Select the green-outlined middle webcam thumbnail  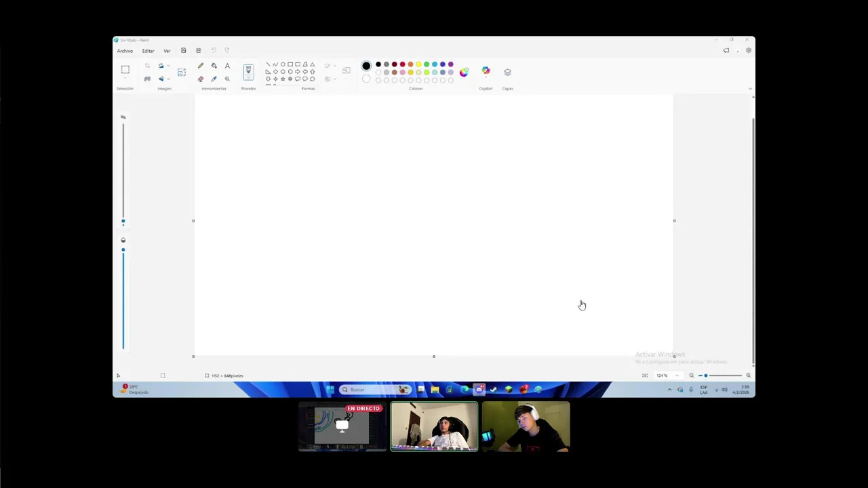[x=434, y=427]
